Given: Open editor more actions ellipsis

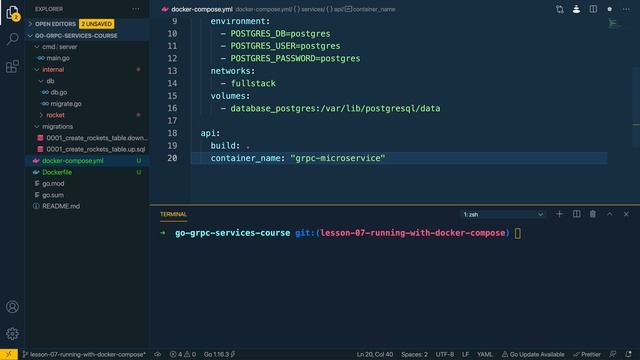Looking at the screenshot, I should [626, 9].
